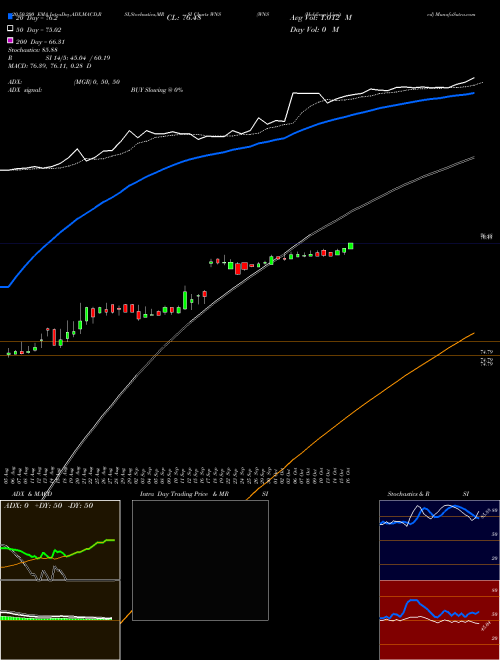
Task: Click the 'ADX & MACD' panel title
Action: (32, 494)
